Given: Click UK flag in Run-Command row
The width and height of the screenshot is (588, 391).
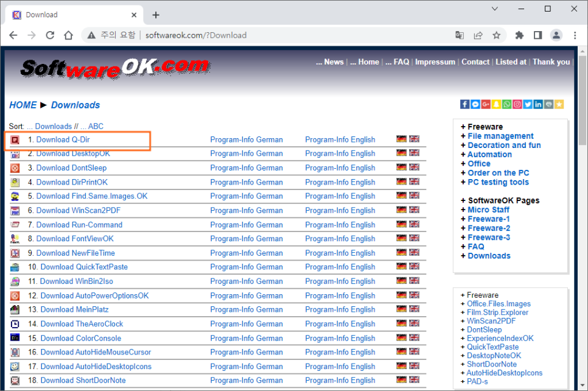Looking at the screenshot, I should pos(414,224).
